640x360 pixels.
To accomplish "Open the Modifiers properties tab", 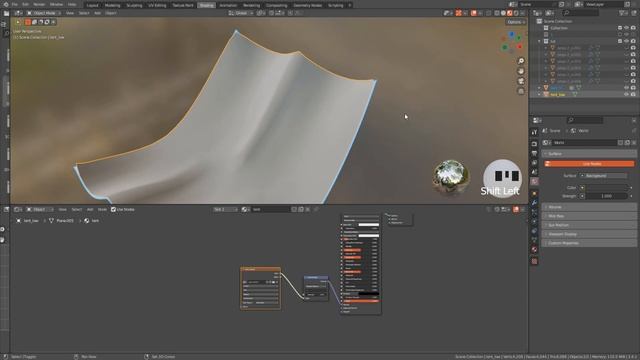I will 534,203.
